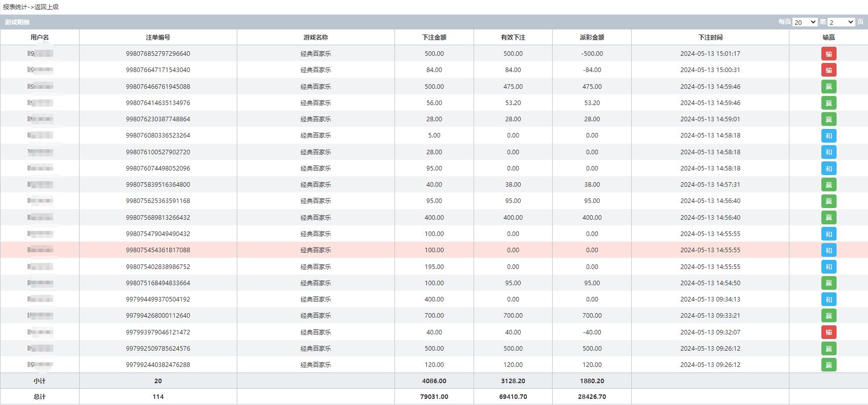868x405 pixels.
Task: Click the 报表统计 breadcrumb link
Action: [x=15, y=7]
